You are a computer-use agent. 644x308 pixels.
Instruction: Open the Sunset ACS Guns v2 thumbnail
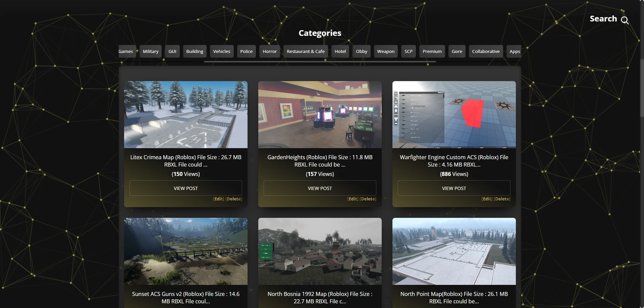(x=185, y=251)
